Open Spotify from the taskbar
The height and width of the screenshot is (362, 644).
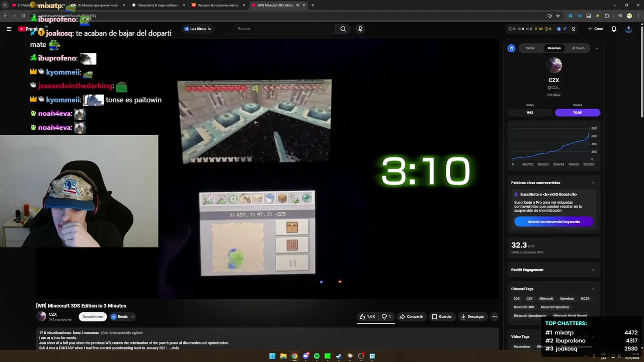click(316, 356)
